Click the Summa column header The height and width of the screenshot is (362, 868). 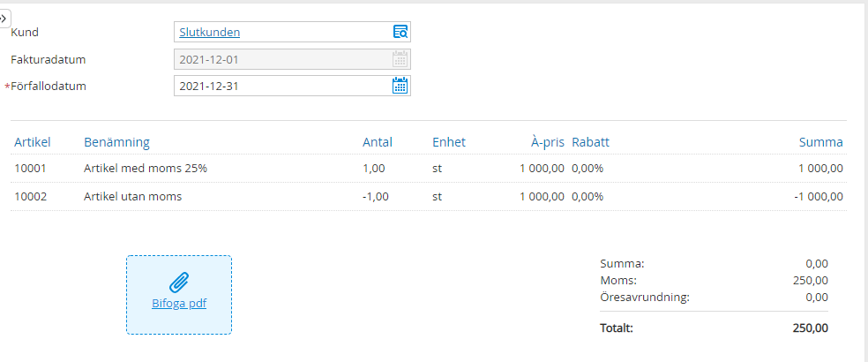820,142
